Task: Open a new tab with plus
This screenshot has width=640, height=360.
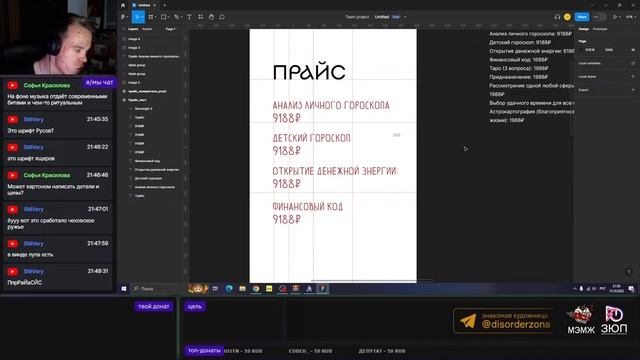Action: (164, 5)
